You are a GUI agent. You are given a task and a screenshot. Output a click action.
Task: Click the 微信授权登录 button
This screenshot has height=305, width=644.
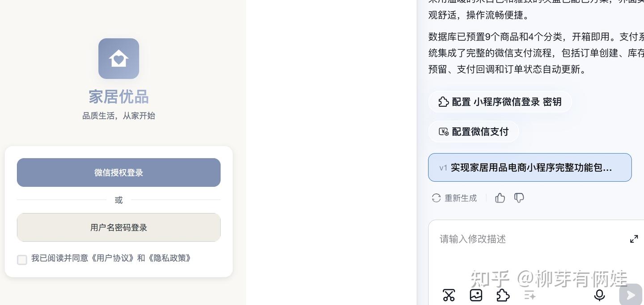[x=119, y=172]
